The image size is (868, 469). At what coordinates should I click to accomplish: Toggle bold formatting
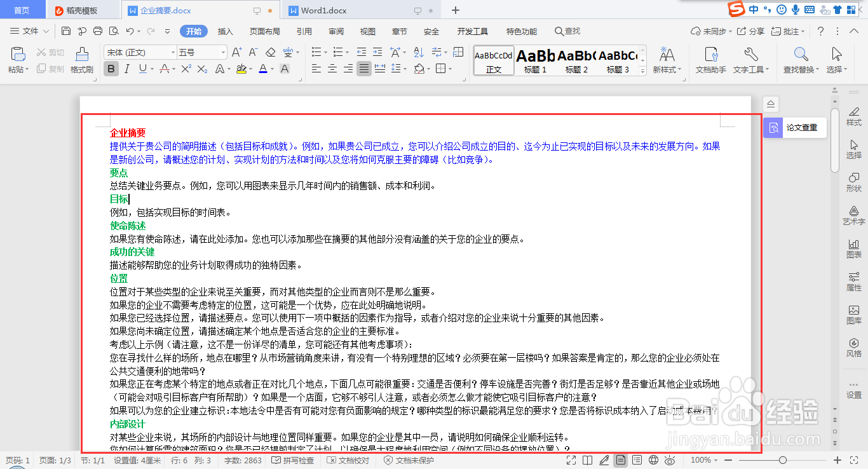[111, 69]
